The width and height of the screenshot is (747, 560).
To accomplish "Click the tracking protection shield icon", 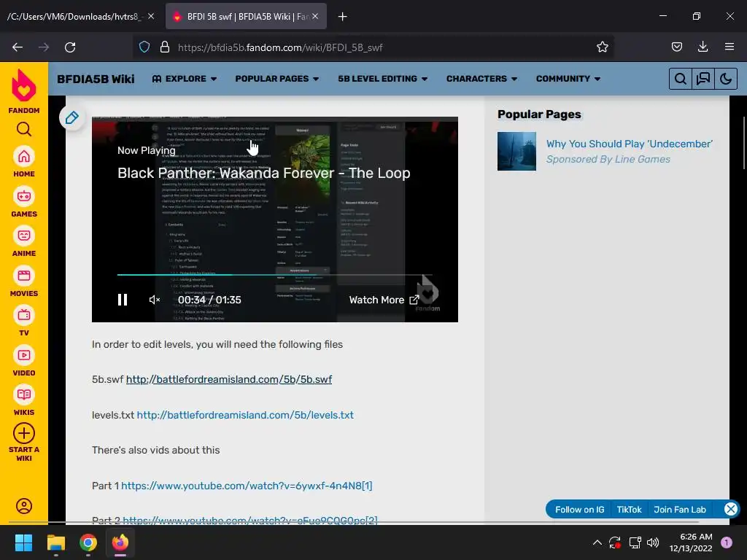I will coord(144,47).
